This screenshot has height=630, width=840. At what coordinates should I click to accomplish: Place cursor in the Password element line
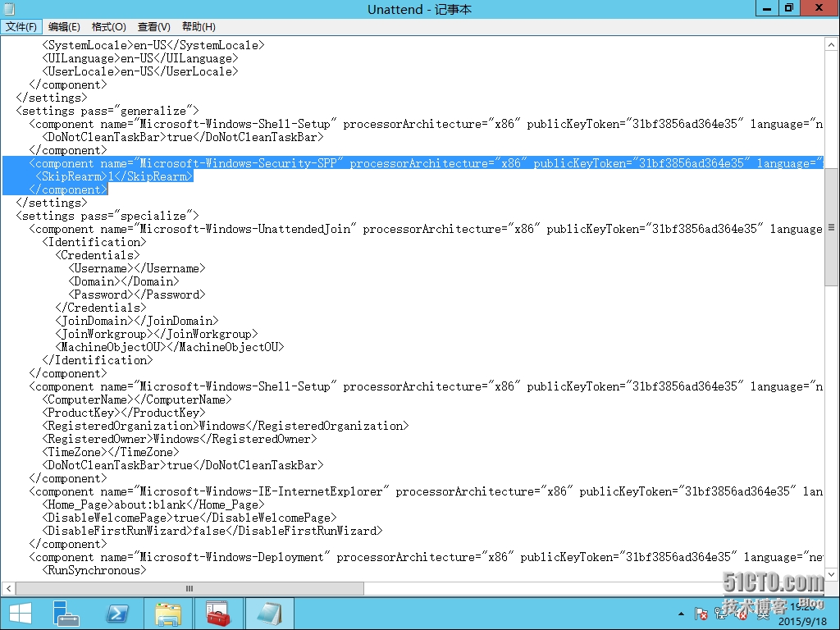pos(137,294)
